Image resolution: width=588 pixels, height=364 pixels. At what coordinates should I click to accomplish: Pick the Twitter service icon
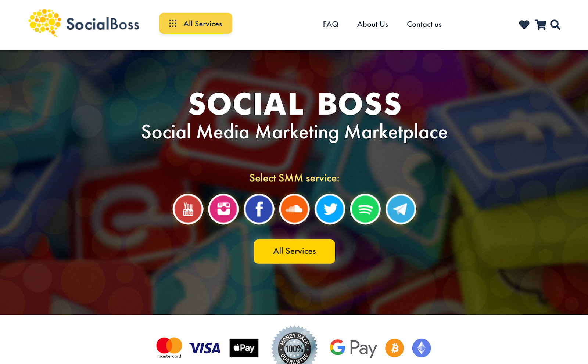(330, 209)
